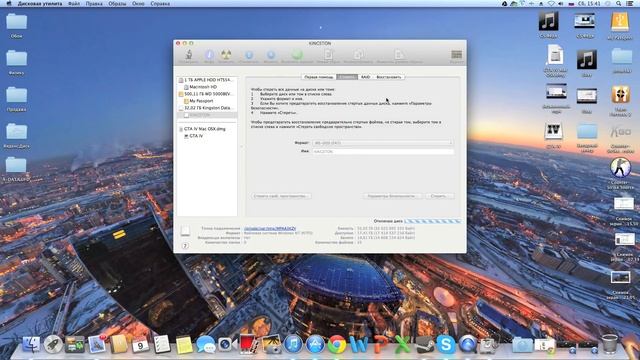This screenshot has width=640, height=360.
Task: Click the Convert image toolbar icon
Action: tap(358, 55)
